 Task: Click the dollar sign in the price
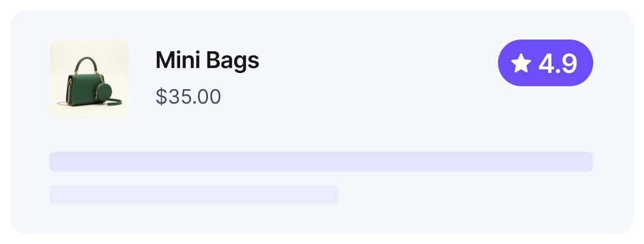161,97
